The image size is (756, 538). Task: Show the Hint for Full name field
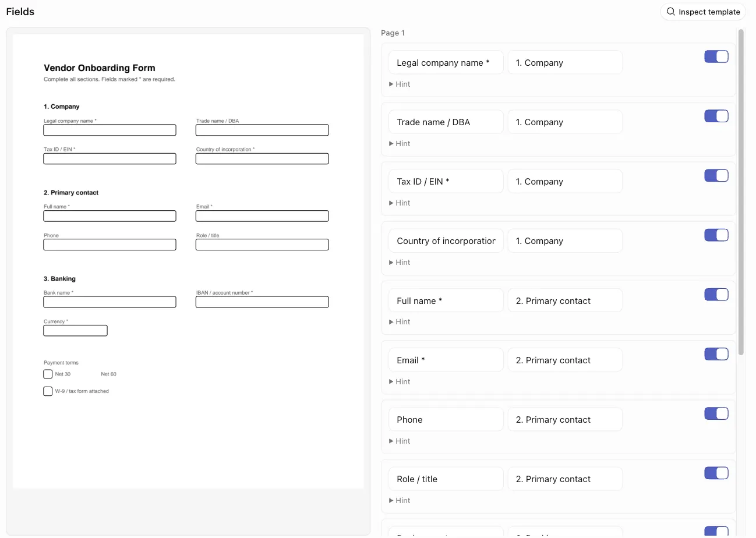[400, 321]
